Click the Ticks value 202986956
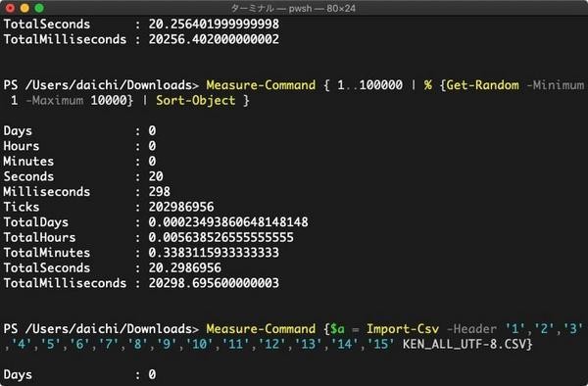 tap(181, 207)
